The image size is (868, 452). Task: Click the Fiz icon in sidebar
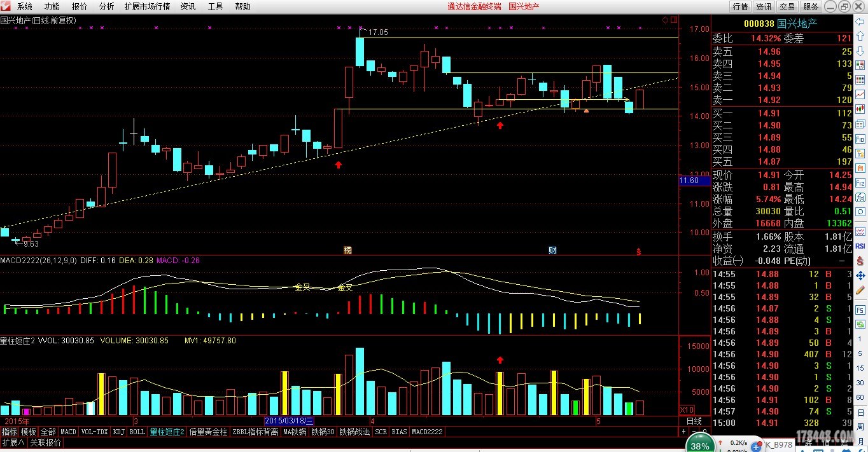coord(860,183)
